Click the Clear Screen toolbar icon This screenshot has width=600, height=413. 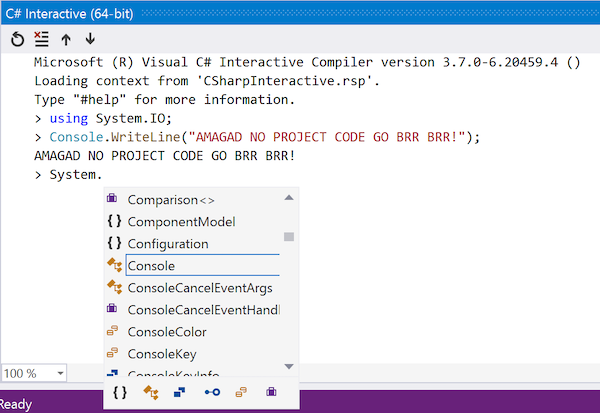tap(41, 39)
